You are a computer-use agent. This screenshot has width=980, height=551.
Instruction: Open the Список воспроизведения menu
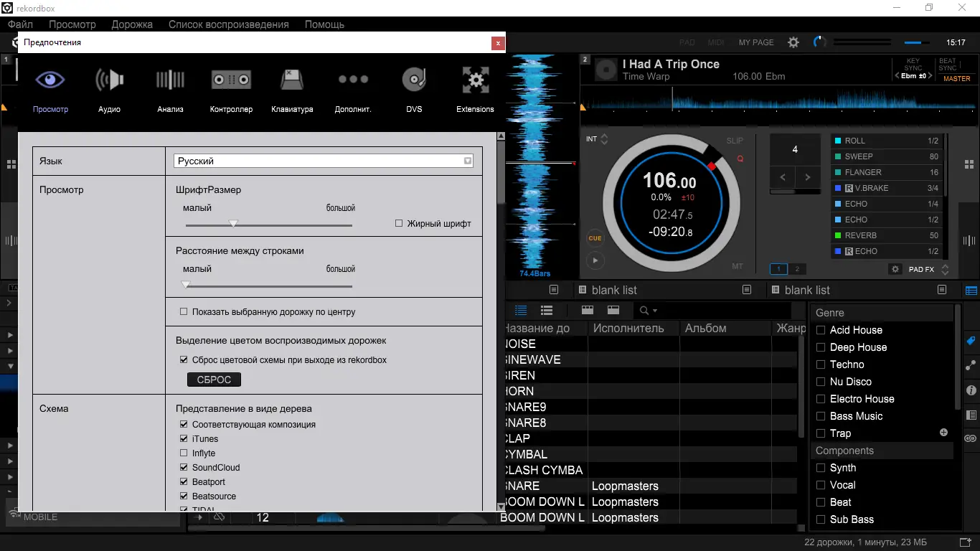pos(229,24)
